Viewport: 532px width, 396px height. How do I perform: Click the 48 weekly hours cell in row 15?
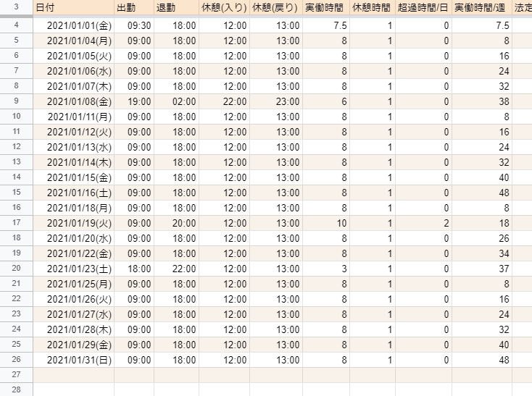click(482, 193)
